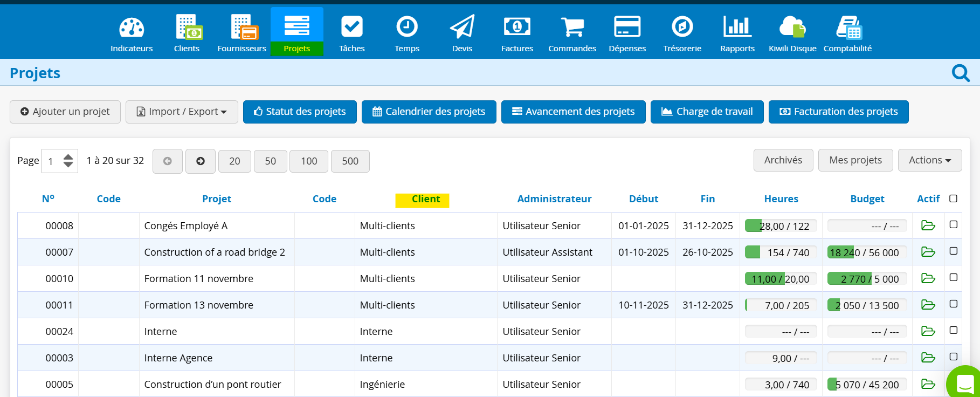Screen dimensions: 980x397
Task: Show 100 rows per page
Action: click(x=309, y=161)
